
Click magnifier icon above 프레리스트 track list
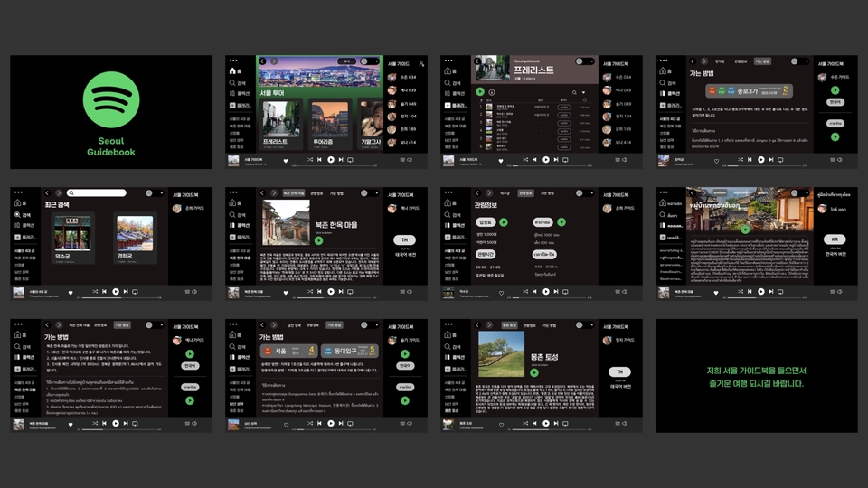574,92
